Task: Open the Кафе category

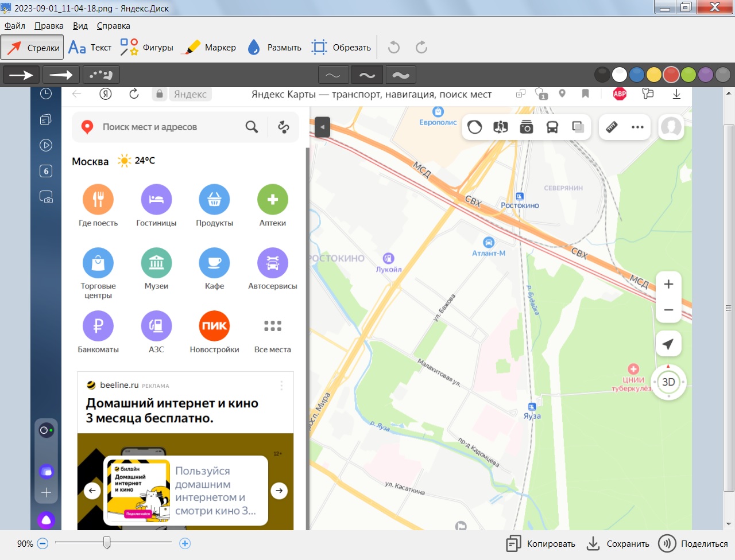Action: (214, 269)
